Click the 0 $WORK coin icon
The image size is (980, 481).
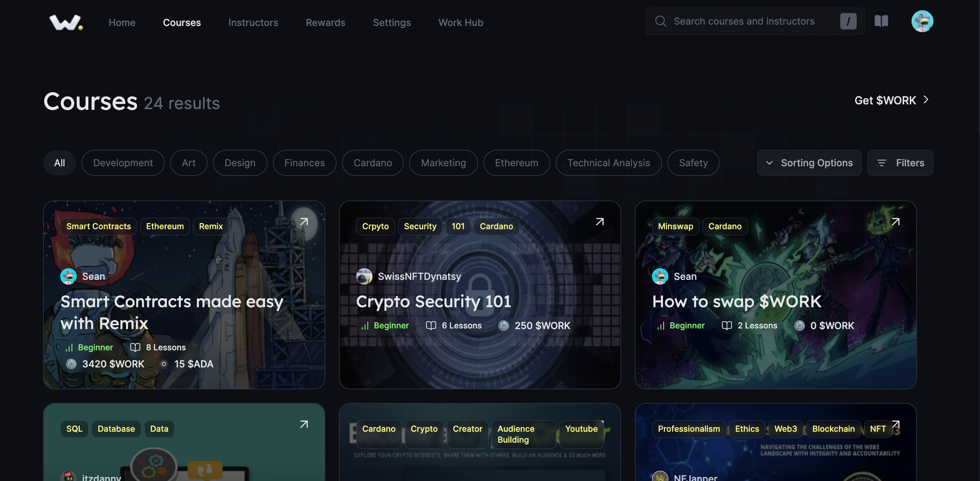coord(799,325)
